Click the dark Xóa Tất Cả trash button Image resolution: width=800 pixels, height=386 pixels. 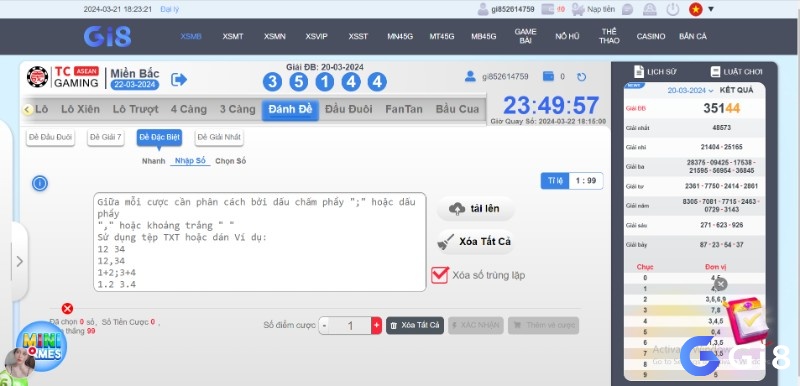tap(415, 325)
